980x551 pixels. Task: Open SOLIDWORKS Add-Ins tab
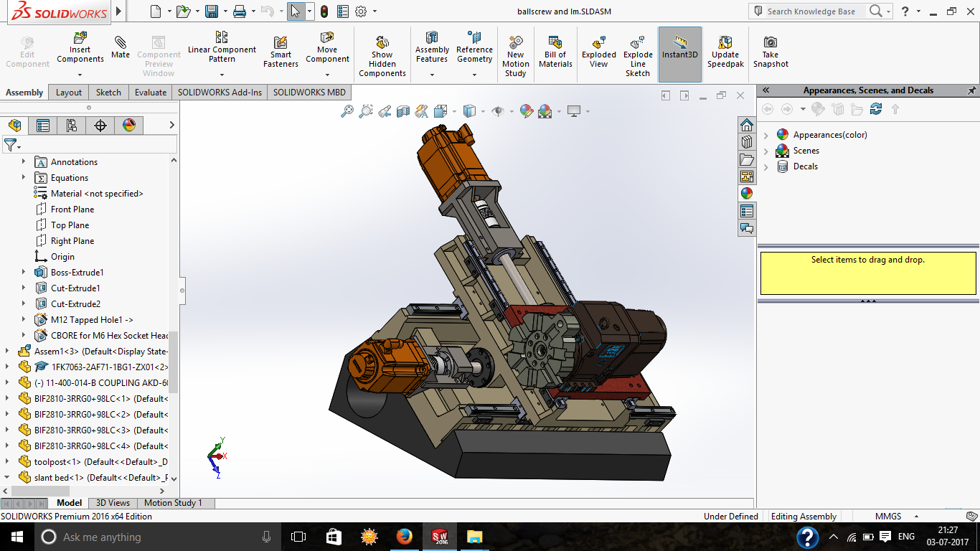click(220, 93)
